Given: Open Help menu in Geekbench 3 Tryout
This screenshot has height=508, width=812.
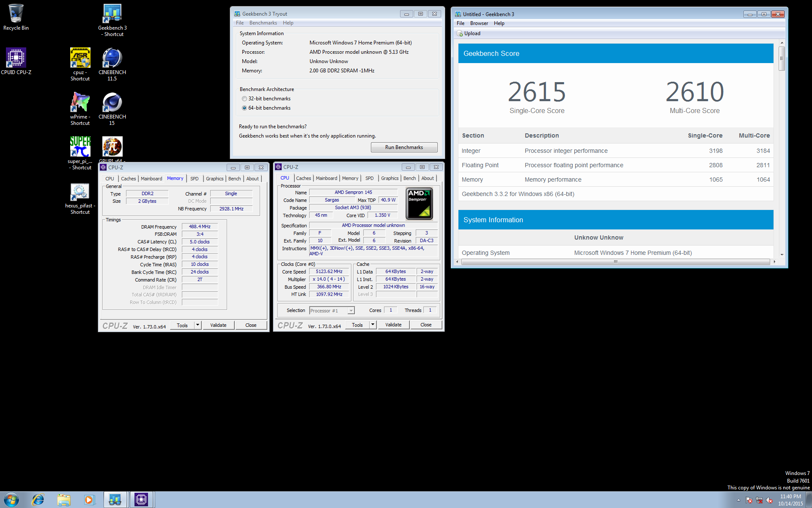Looking at the screenshot, I should [288, 23].
